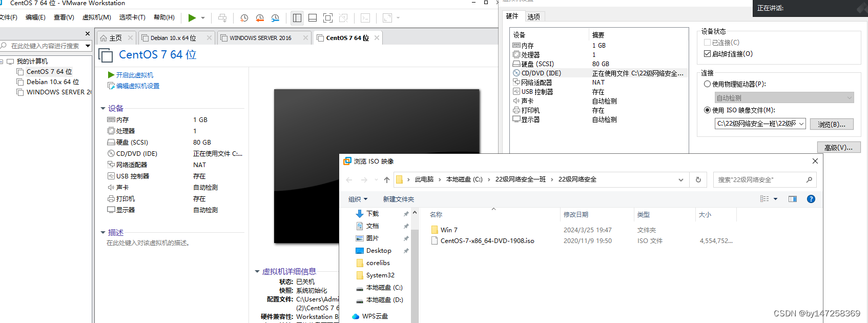Close the library sidebar panel
Image resolution: width=868 pixels, height=323 pixels.
pos(88,33)
